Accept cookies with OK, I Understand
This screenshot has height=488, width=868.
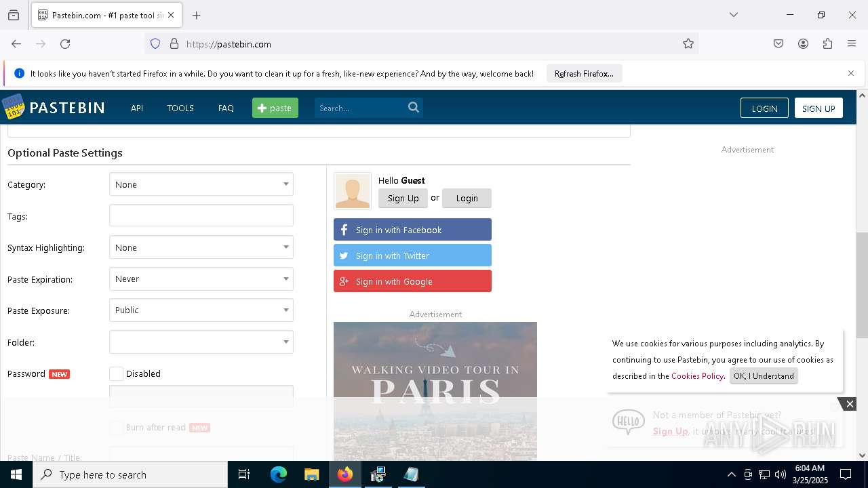pos(764,376)
